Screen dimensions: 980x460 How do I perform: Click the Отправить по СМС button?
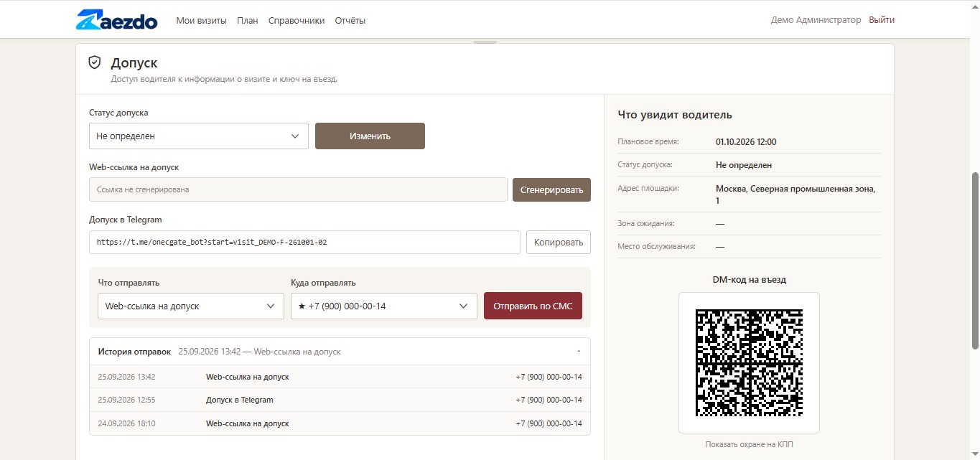(x=533, y=306)
